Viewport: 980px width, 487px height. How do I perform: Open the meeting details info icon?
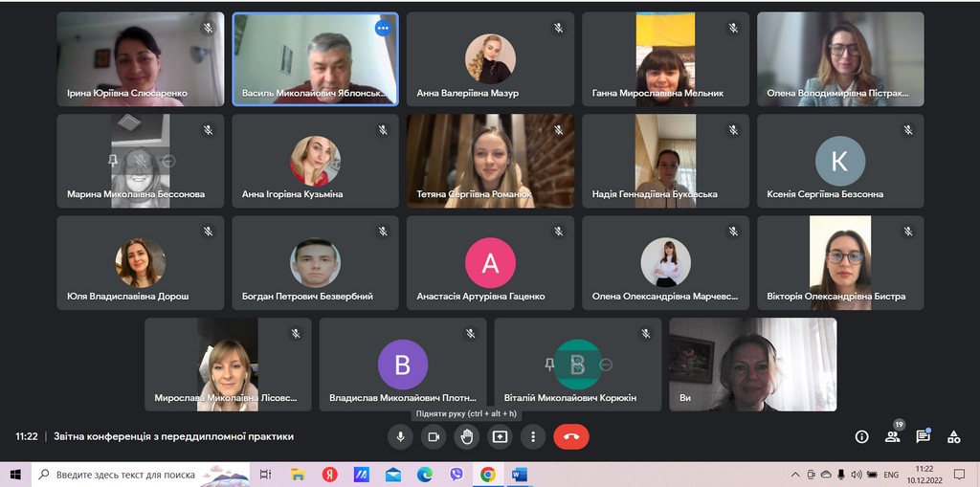861,436
